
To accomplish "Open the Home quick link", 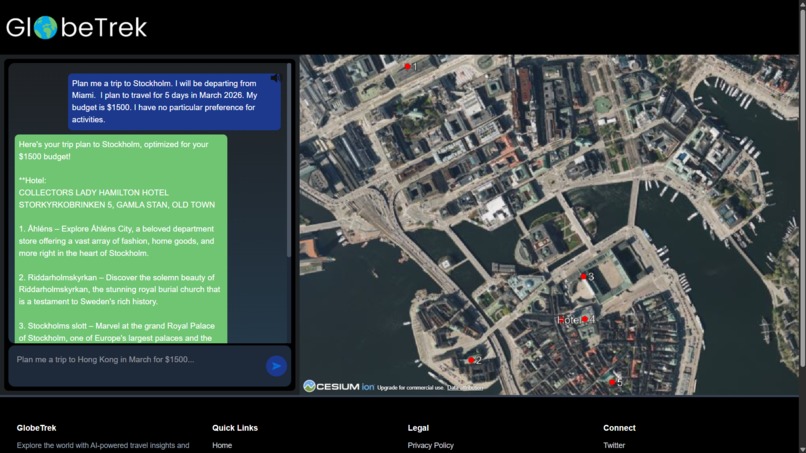I will coord(222,445).
